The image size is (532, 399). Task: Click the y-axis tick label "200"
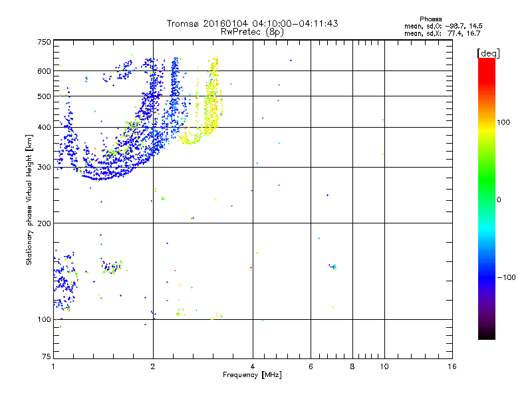coord(44,223)
